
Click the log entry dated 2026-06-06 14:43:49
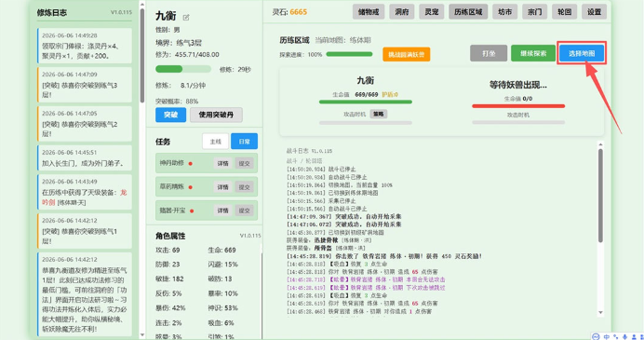[85, 192]
